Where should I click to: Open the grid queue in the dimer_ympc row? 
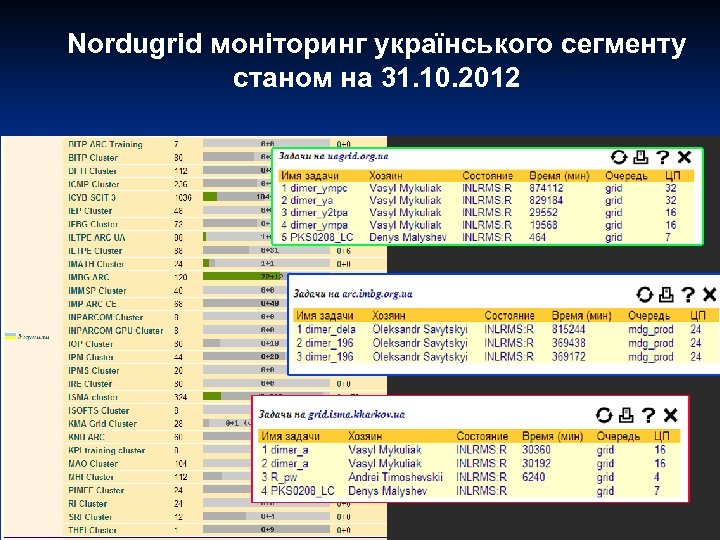tap(613, 188)
